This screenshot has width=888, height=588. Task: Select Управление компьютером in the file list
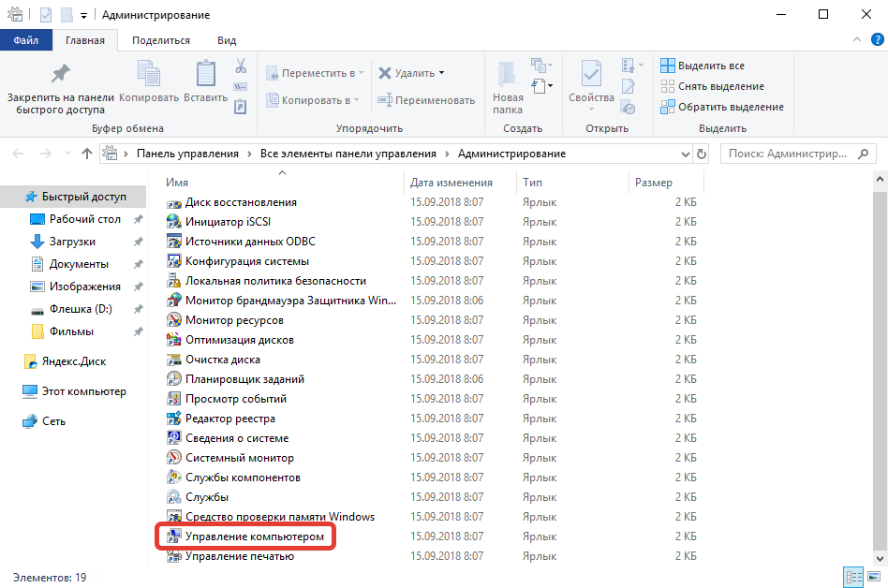pos(254,537)
